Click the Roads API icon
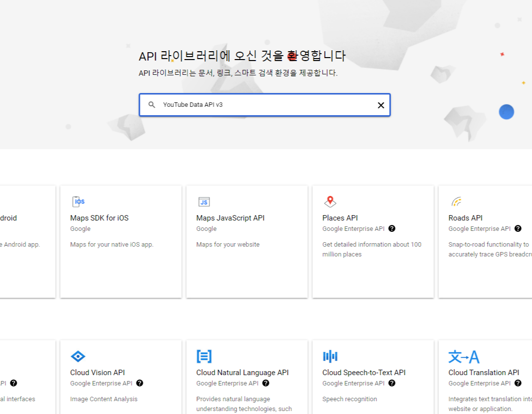Screen dimensions: 532x414 click(x=456, y=201)
